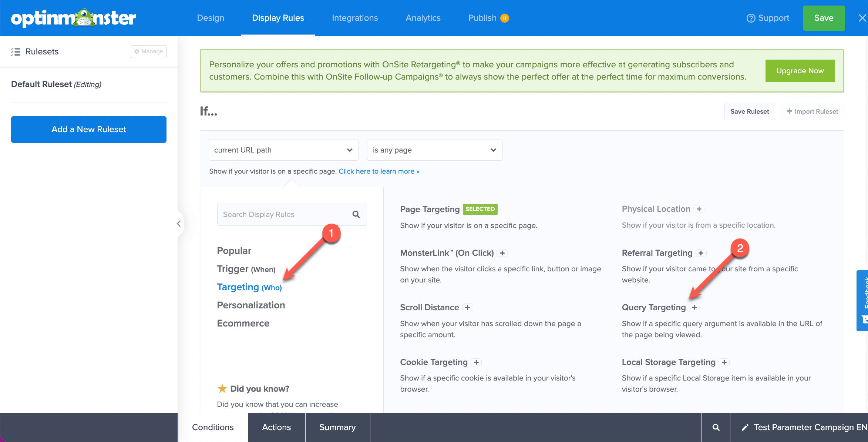Open the Actions tab at bottom
868x442 pixels.
276,427
